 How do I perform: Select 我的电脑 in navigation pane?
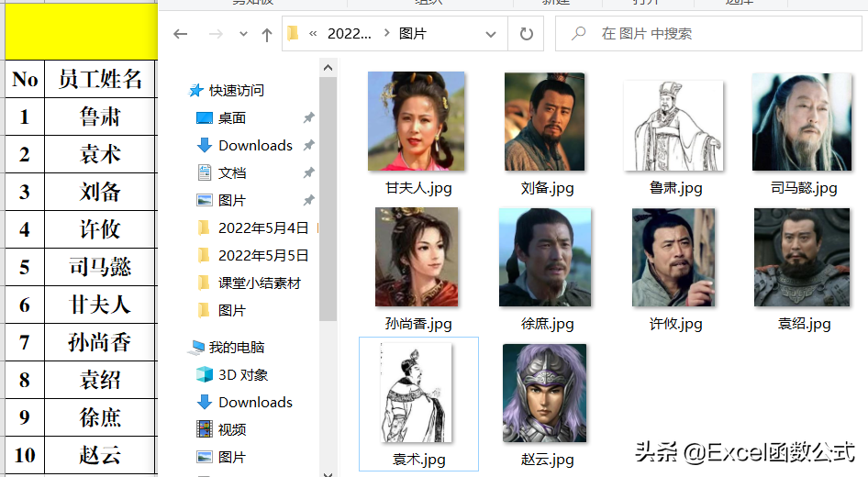point(237,348)
